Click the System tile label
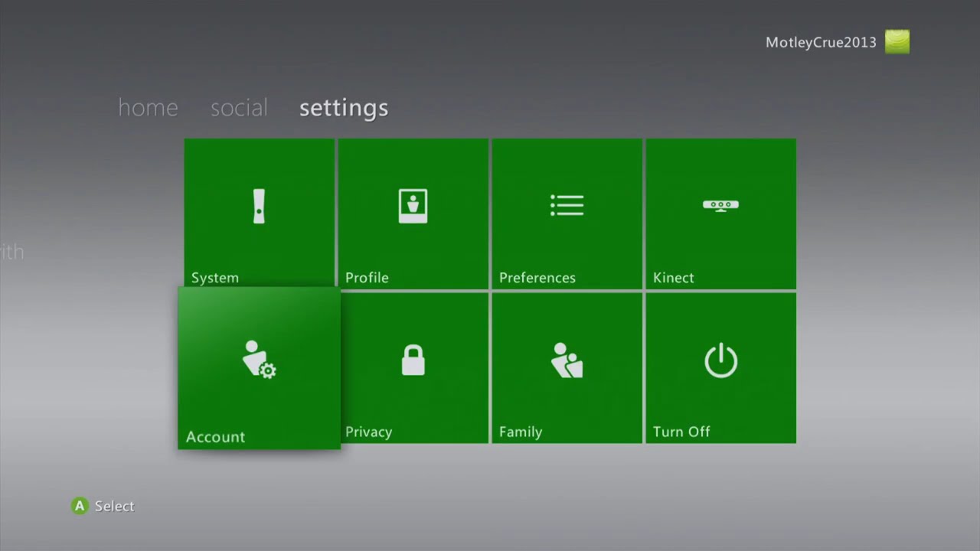 pos(215,278)
